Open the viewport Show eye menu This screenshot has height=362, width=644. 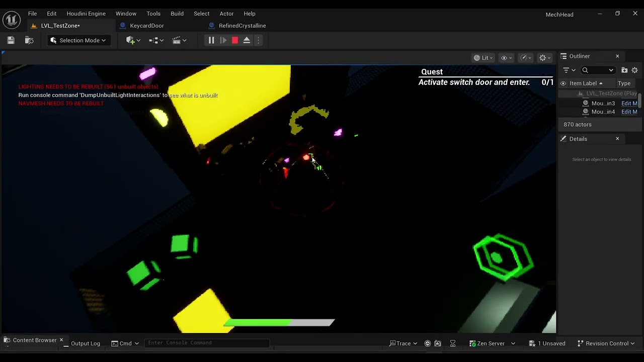click(507, 58)
